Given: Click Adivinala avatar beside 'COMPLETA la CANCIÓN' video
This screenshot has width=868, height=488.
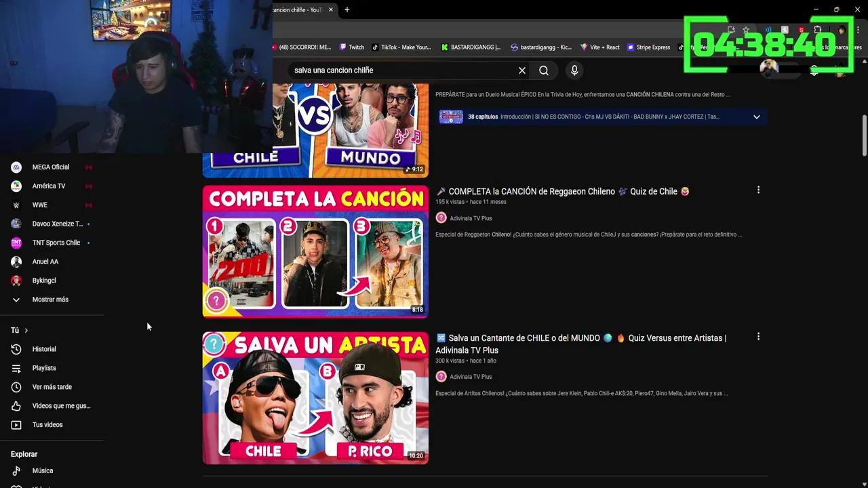Looking at the screenshot, I should coord(441,218).
